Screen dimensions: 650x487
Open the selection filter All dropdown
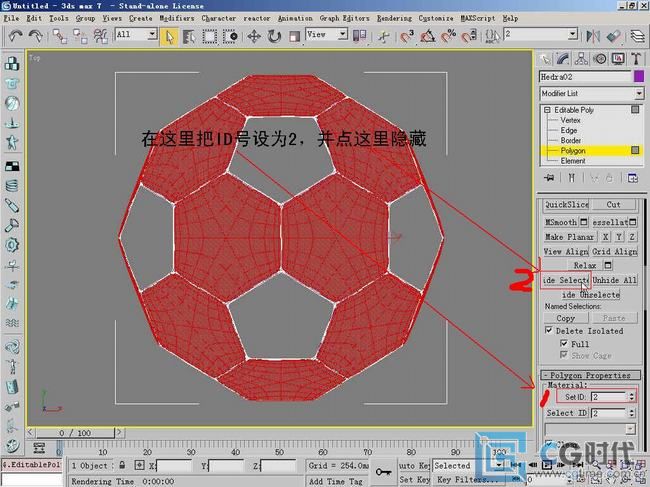(x=153, y=34)
